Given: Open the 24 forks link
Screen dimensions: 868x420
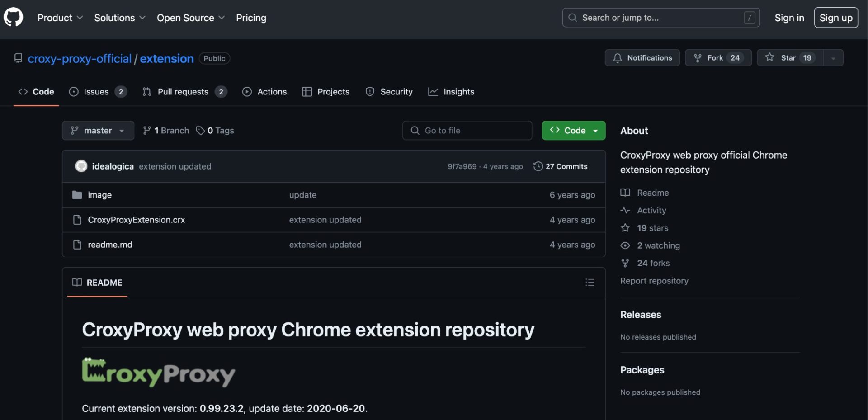Looking at the screenshot, I should 645,263.
